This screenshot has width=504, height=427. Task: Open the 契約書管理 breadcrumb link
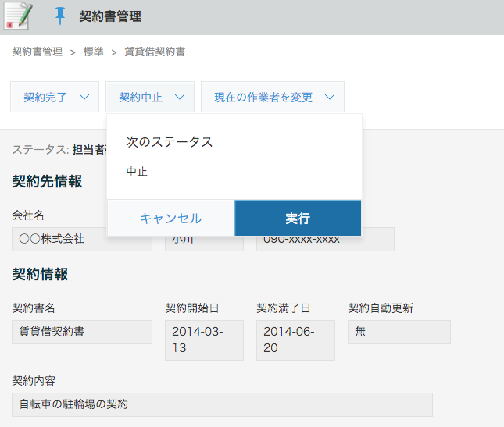[x=37, y=52]
